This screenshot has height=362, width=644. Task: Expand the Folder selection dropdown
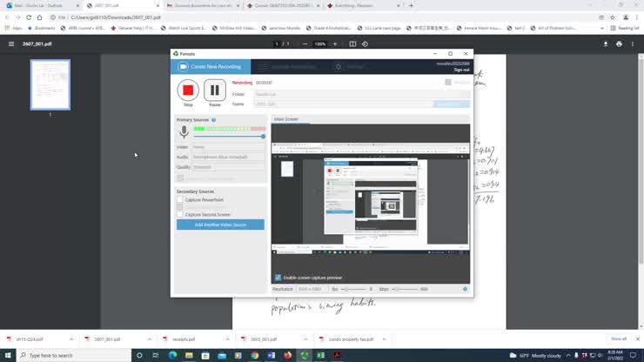point(361,94)
